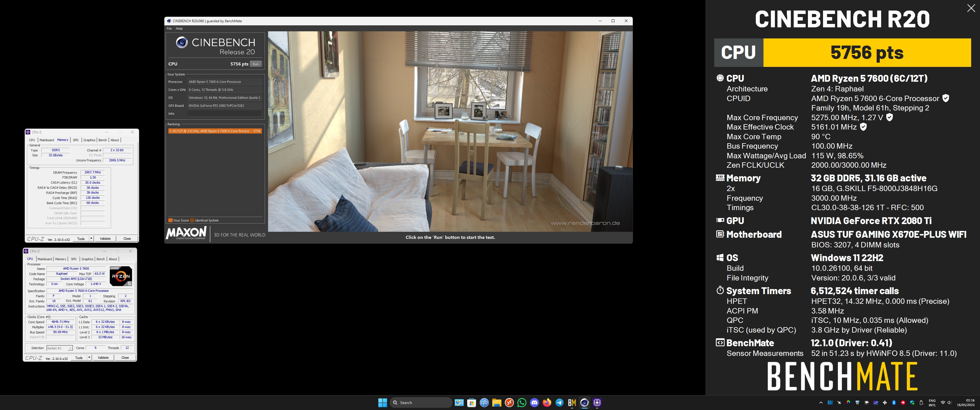Click the Ryzen 5 badge in CPU-Z
Viewport: 980px width, 410px height.
pyautogui.click(x=121, y=276)
